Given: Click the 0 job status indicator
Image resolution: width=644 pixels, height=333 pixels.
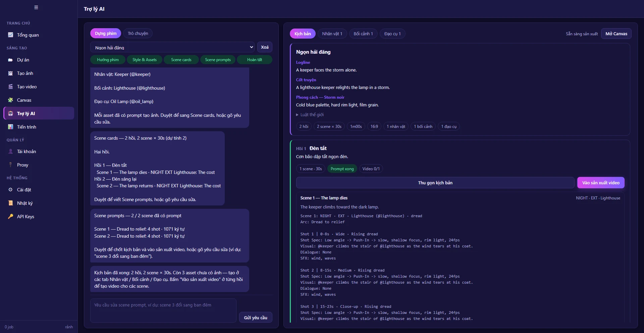Looking at the screenshot, I should (x=9, y=327).
